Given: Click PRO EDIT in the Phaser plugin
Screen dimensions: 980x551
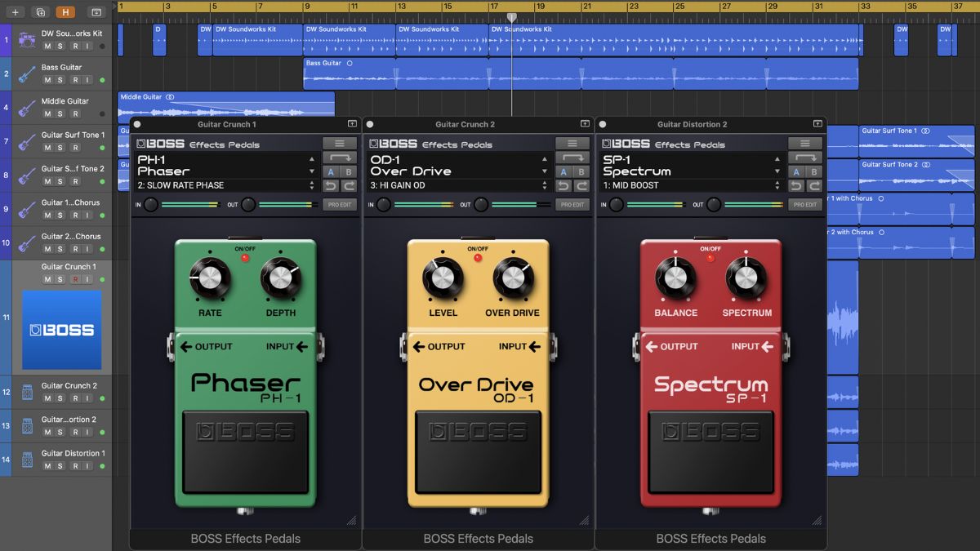Looking at the screenshot, I should pos(340,205).
